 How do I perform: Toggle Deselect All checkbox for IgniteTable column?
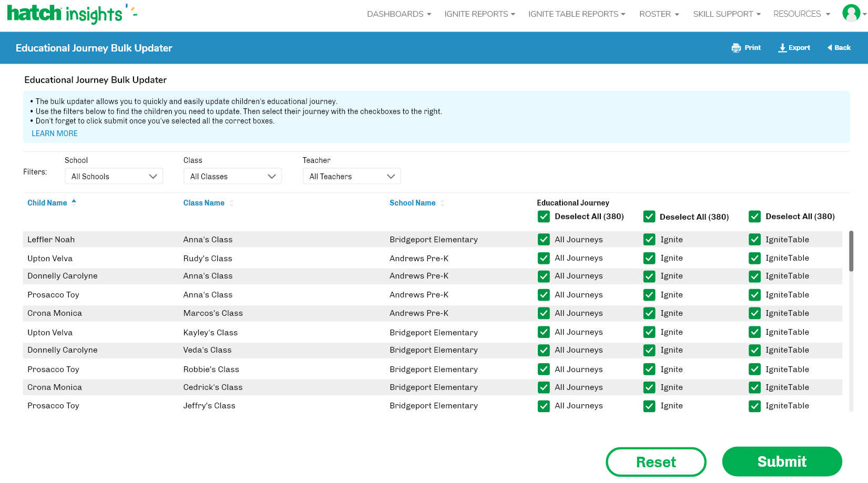pyautogui.click(x=755, y=217)
